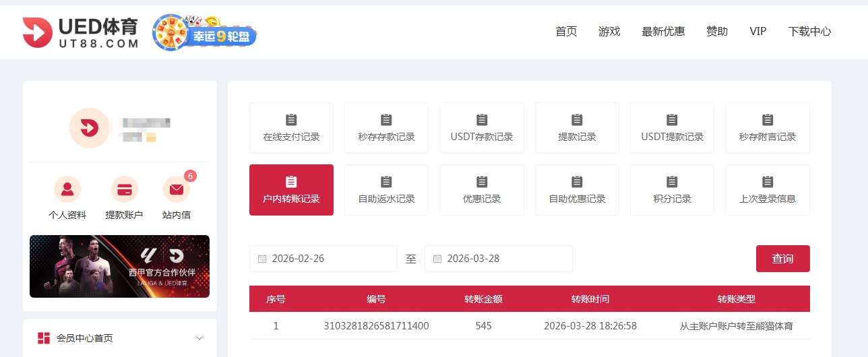Viewport: 868px width, 357px height.
Task: Click clipboard icon above USDT存款记录
Action: click(482, 119)
